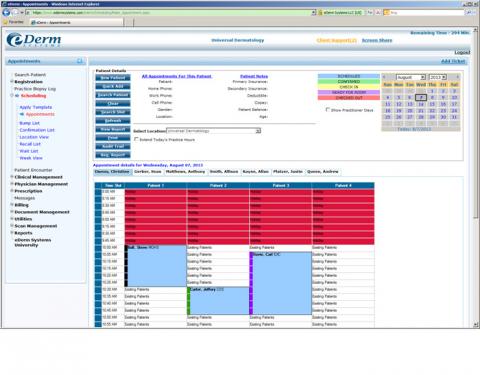Open All Appointments For This Patient link

177,76
